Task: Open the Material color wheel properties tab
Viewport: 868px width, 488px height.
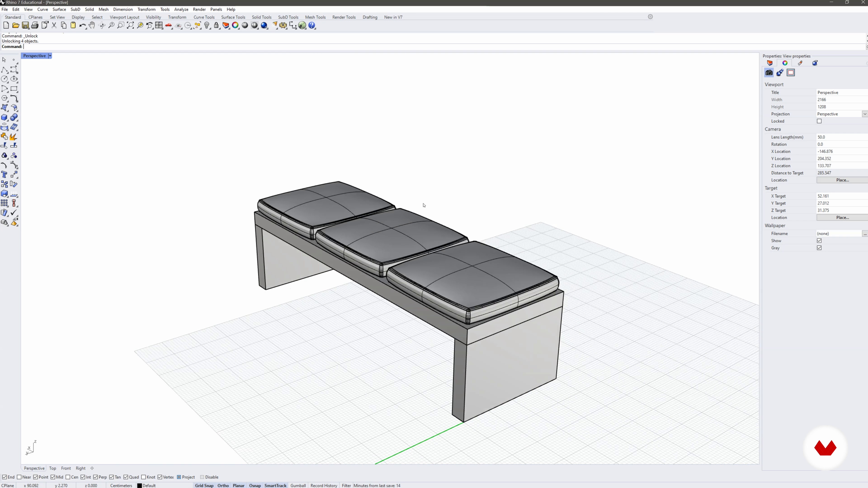Action: 785,63
